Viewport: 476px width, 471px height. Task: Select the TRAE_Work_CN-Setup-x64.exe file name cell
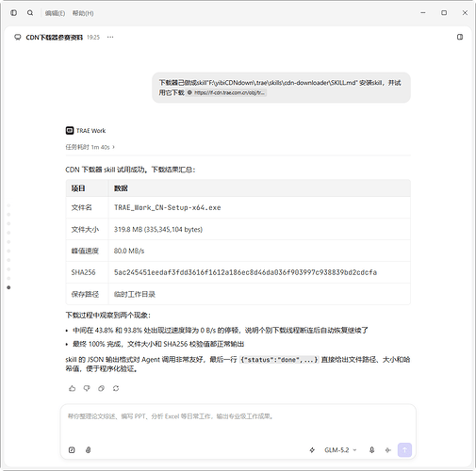coord(259,207)
